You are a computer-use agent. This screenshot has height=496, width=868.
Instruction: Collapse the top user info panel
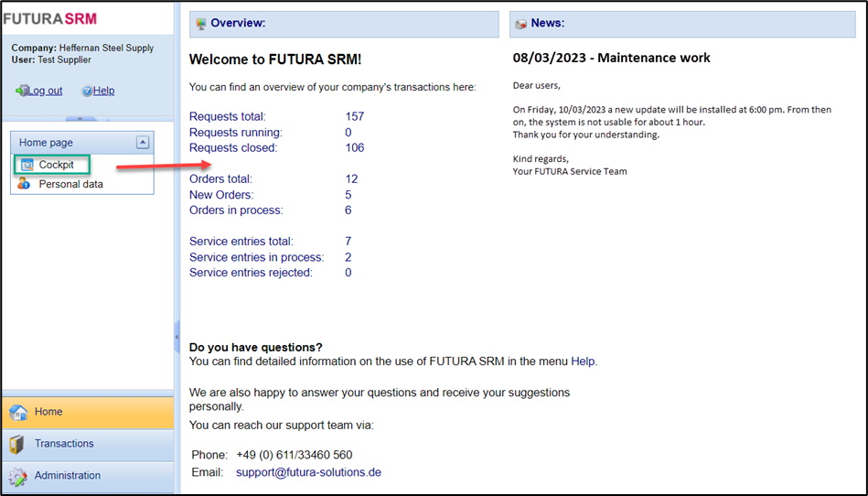(81, 119)
